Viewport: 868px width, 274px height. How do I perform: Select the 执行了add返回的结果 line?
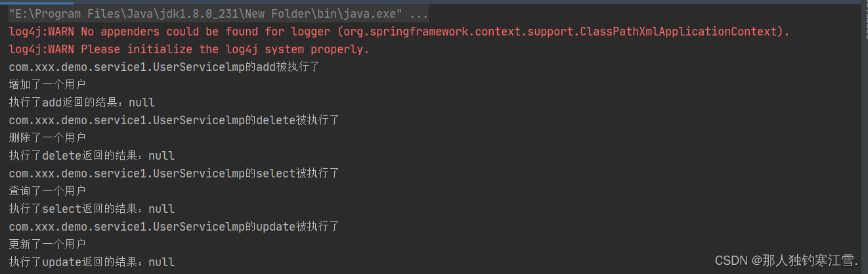pos(82,103)
